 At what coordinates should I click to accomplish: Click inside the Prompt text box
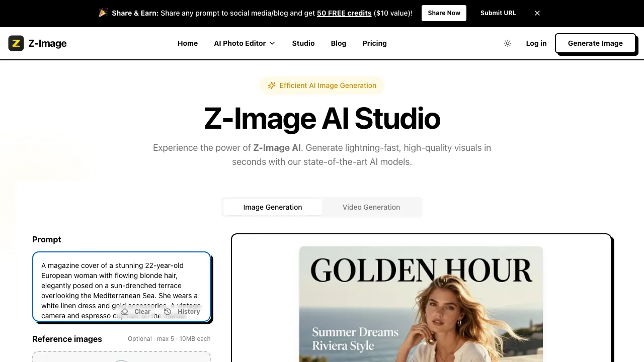coord(121,282)
